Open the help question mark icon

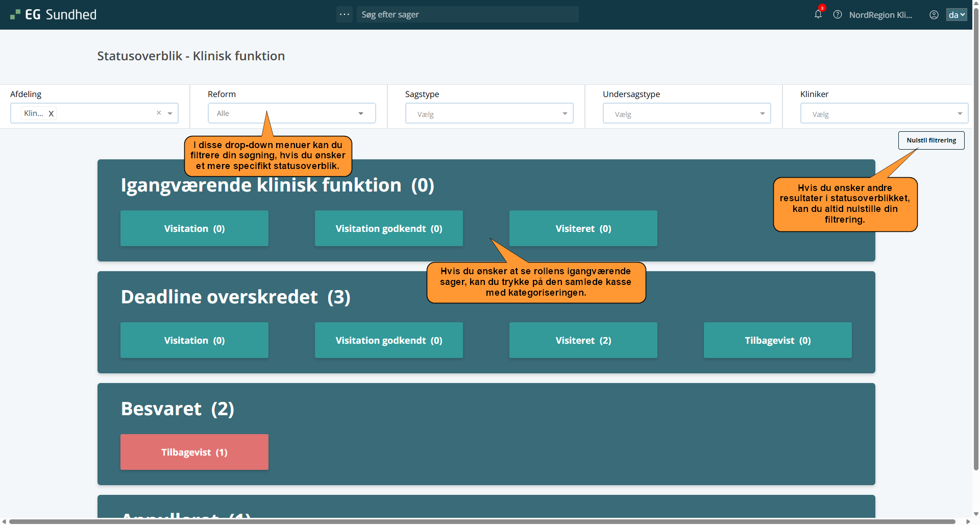point(838,14)
